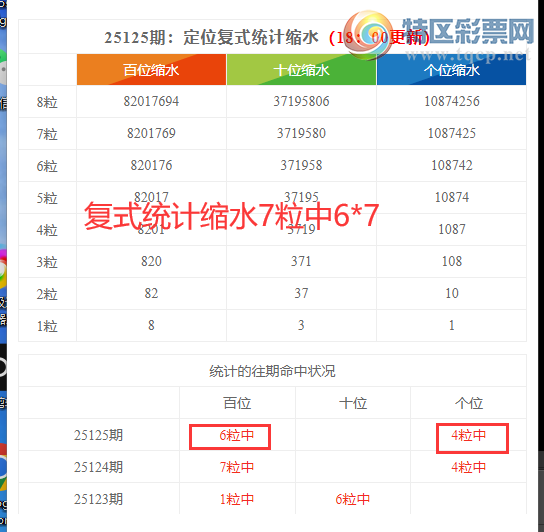The height and width of the screenshot is (532, 544).
Task: Select the 25124期 row label
Action: [98, 467]
